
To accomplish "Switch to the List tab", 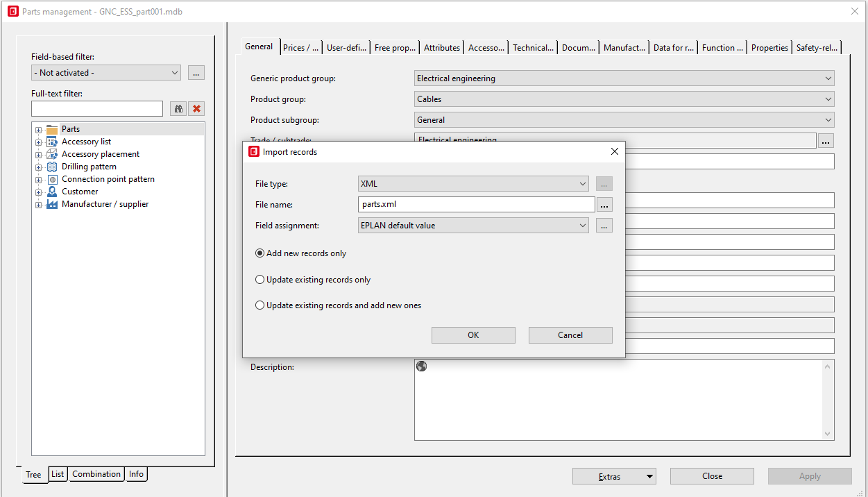I will point(58,474).
